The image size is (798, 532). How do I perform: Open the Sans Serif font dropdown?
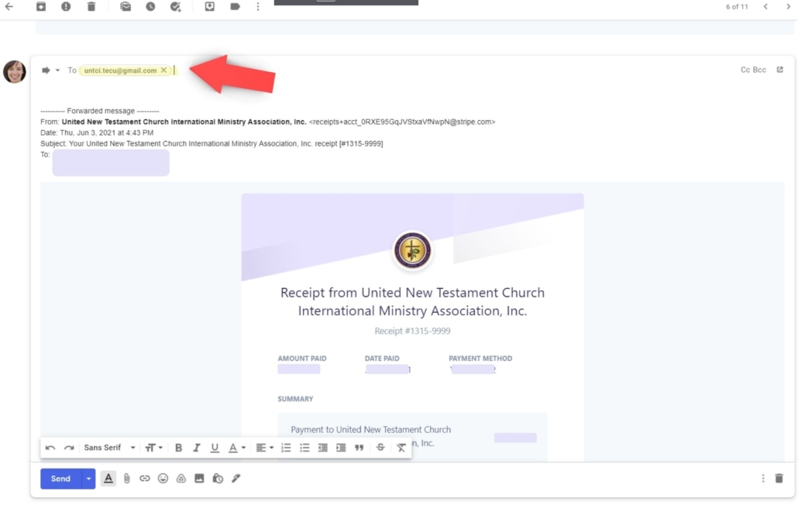[x=109, y=448]
